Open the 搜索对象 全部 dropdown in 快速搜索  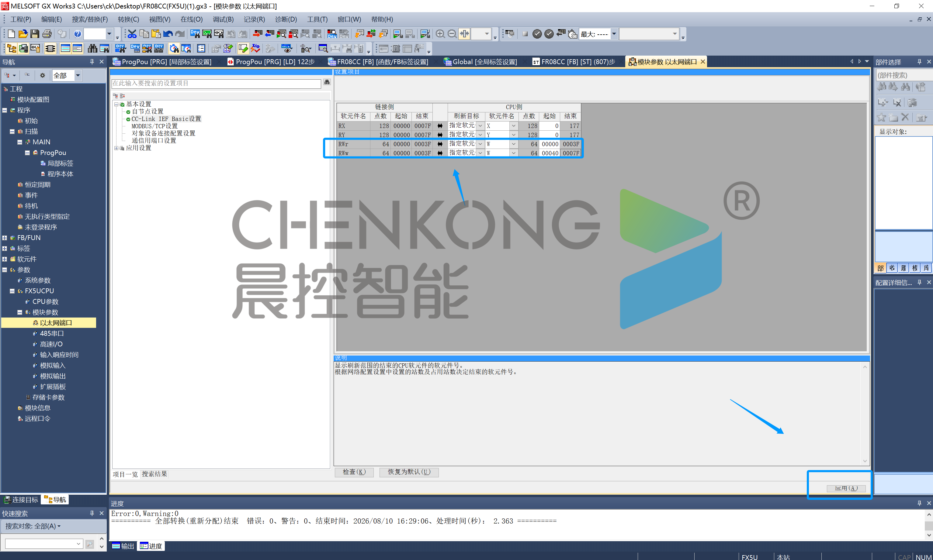pos(33,526)
